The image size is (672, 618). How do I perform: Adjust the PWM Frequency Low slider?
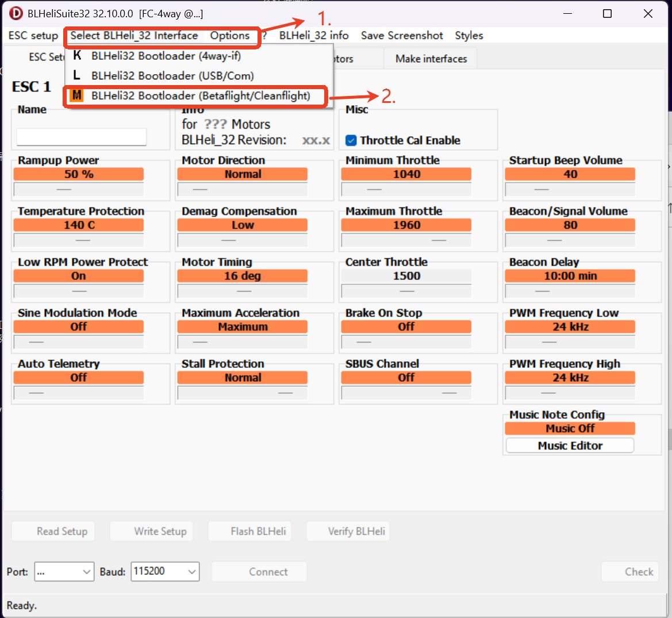coord(570,342)
